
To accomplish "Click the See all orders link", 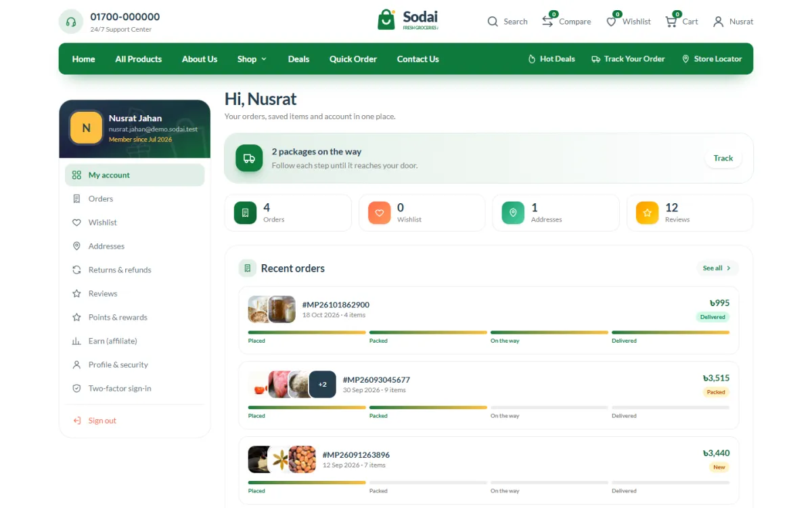I will coord(718,268).
